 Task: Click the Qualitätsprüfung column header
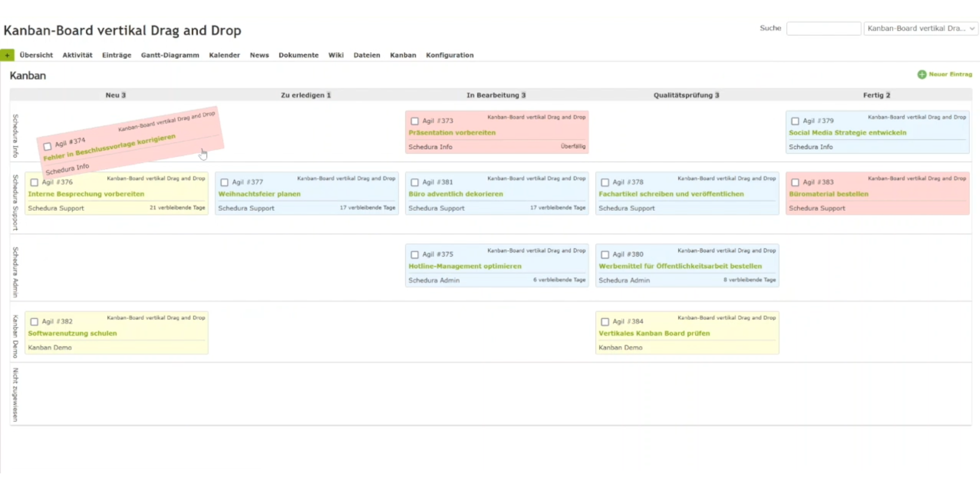[686, 95]
